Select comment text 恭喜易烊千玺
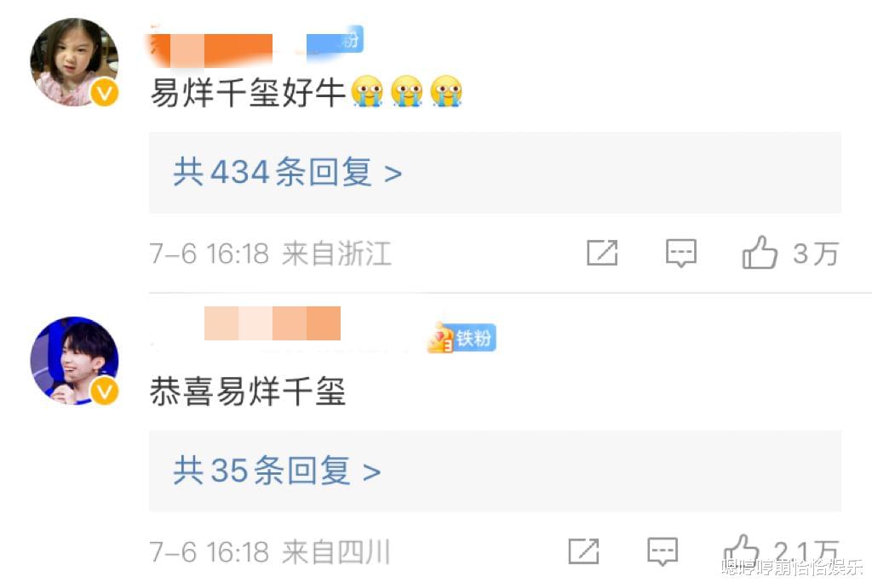872x588 pixels. [248, 391]
